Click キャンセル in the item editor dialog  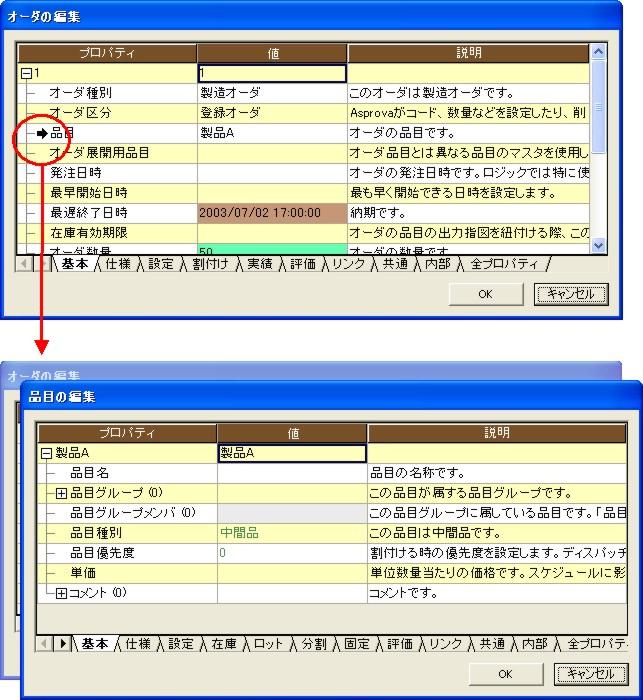(x=591, y=674)
